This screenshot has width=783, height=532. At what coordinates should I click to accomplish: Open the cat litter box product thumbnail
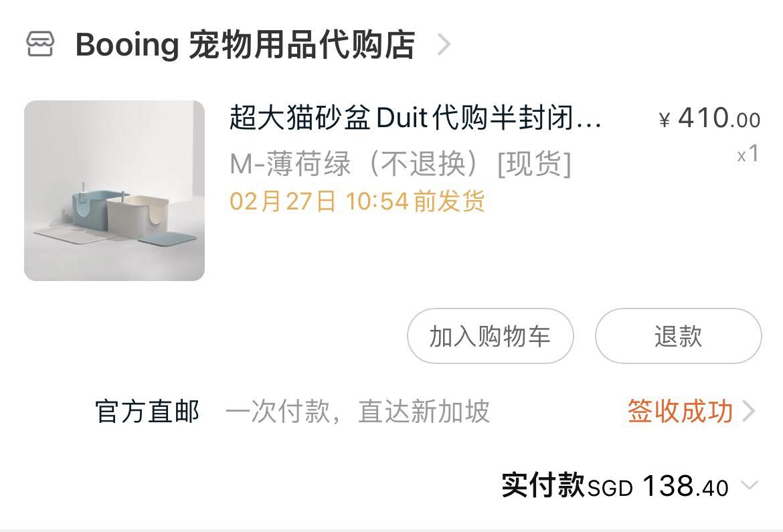coord(114,190)
